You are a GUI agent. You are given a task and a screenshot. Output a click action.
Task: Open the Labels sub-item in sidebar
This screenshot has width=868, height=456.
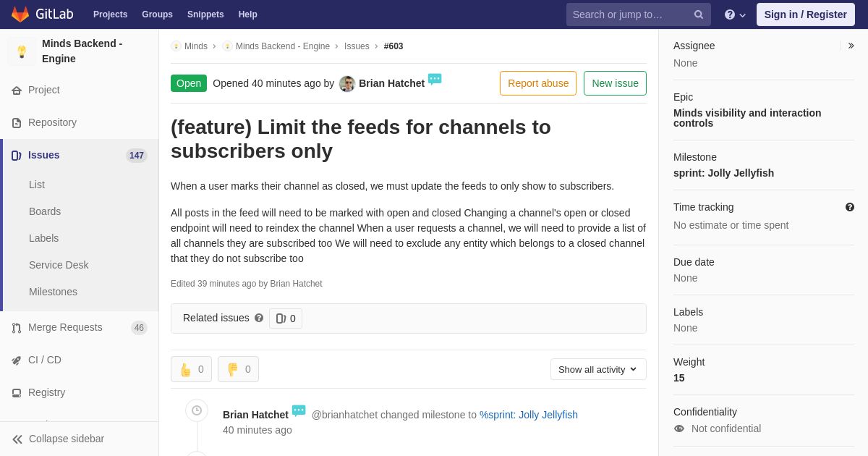pos(43,238)
